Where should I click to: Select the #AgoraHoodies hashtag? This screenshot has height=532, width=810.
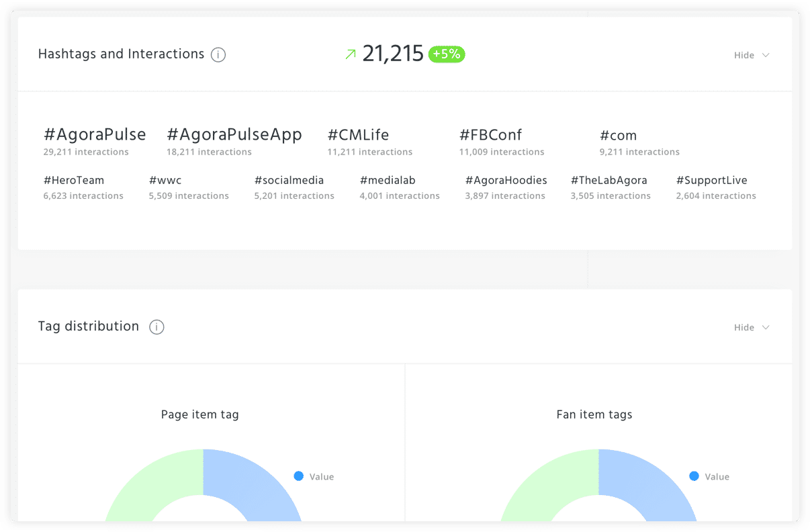tap(506, 180)
